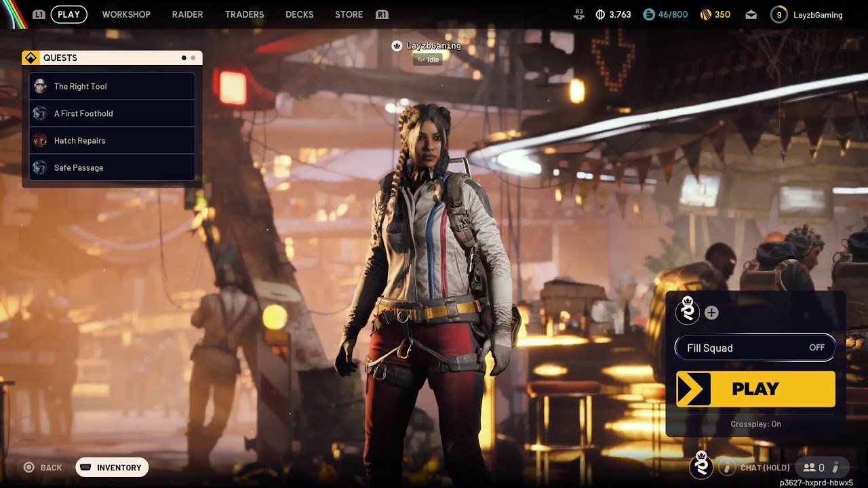868x488 pixels.
Task: Add a squad member with the plus icon
Action: pyautogui.click(x=711, y=312)
